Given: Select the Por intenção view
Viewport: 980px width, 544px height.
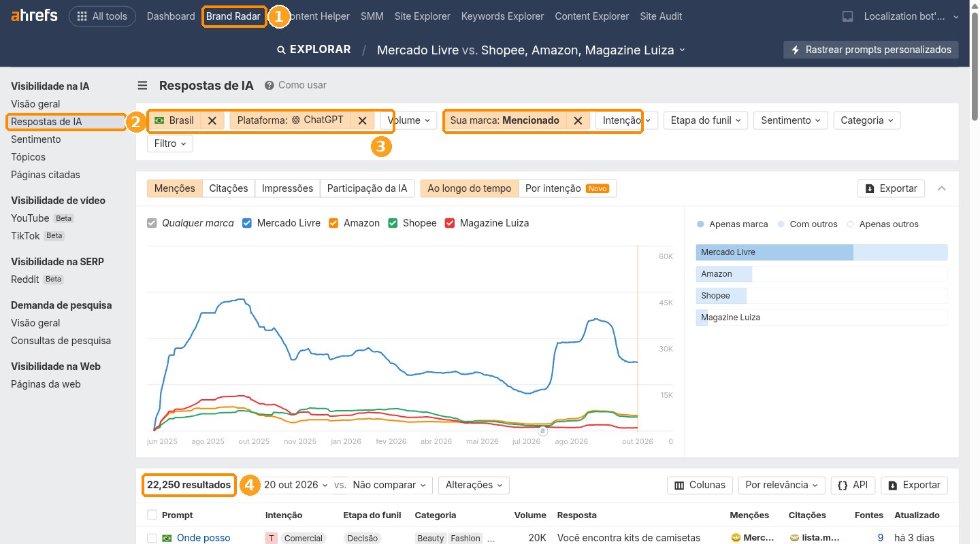Looking at the screenshot, I should coord(567,188).
